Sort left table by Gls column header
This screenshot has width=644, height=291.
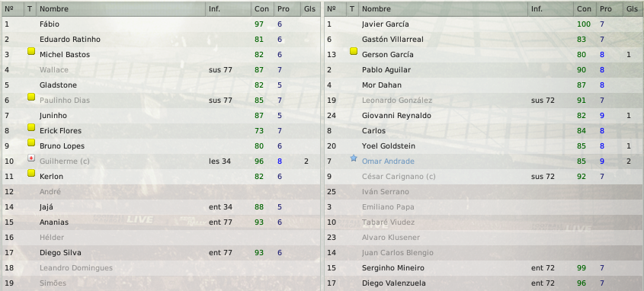point(310,8)
